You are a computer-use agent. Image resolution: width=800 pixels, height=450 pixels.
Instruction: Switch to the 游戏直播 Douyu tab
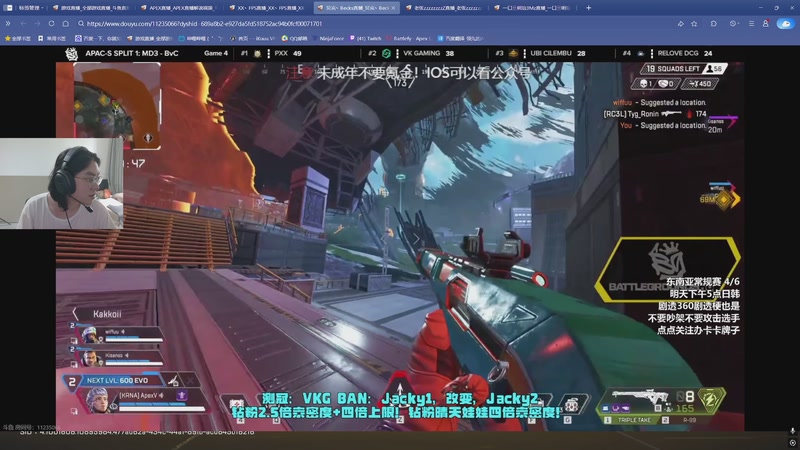pyautogui.click(x=91, y=8)
